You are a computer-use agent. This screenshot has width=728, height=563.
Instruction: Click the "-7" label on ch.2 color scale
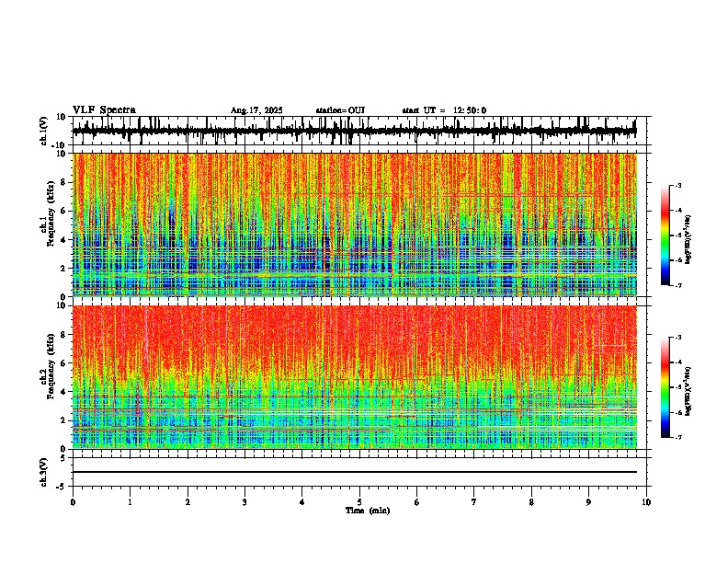(x=678, y=437)
